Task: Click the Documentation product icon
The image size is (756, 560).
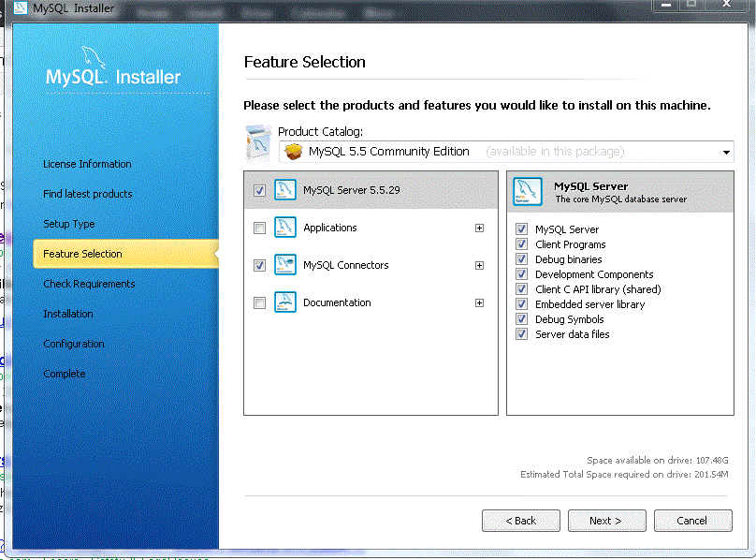Action: (x=284, y=302)
